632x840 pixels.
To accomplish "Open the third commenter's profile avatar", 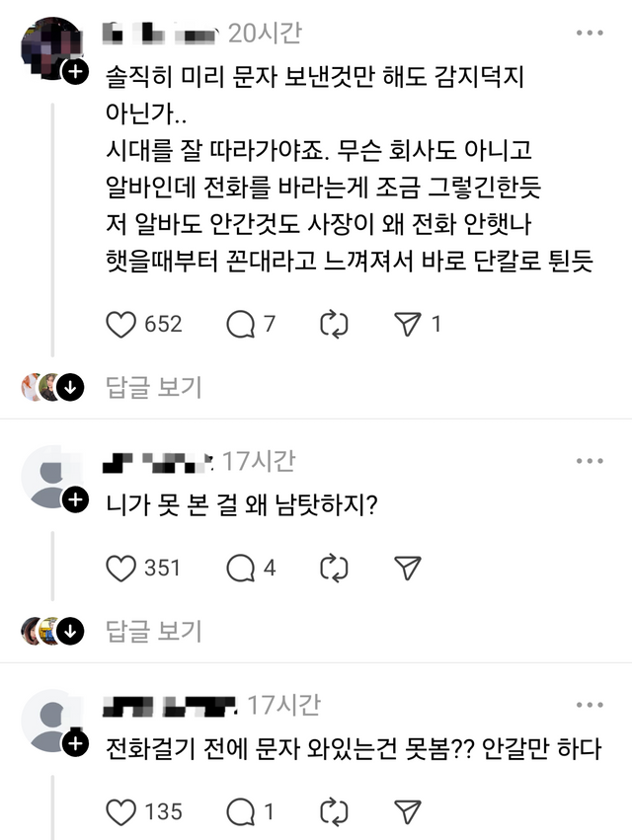I will click(49, 723).
